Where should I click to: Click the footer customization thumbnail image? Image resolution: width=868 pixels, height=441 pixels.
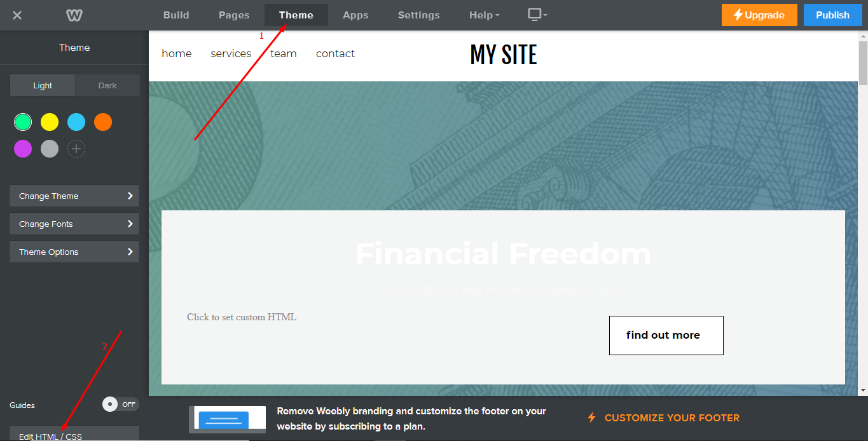[228, 419]
